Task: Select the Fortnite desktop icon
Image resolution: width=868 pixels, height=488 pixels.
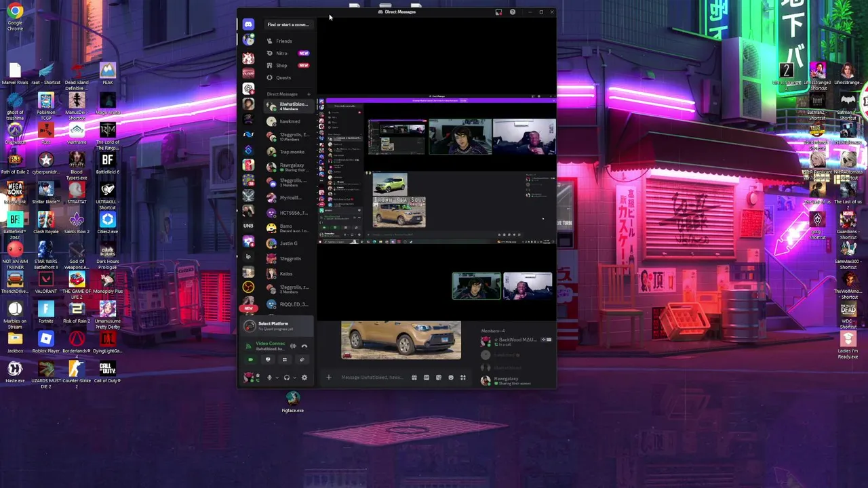Action: [45, 312]
